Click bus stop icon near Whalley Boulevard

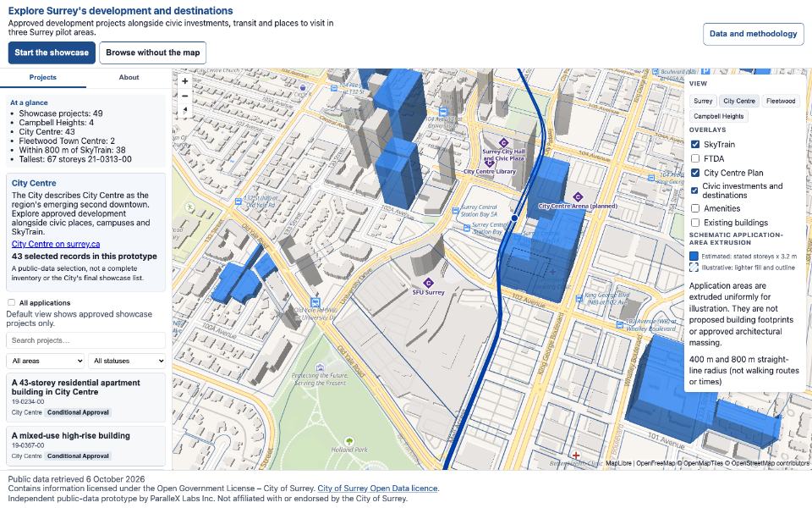point(620,325)
